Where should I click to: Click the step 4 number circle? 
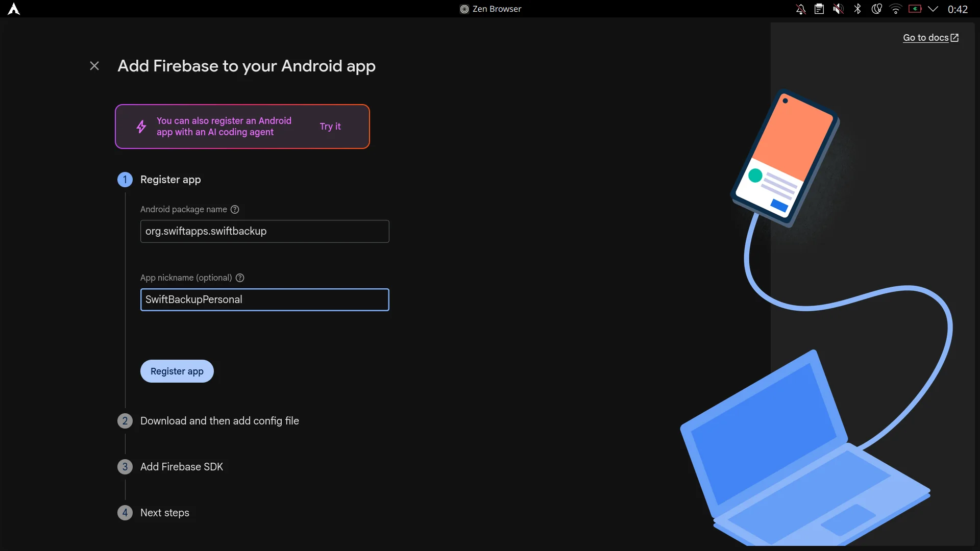tap(125, 513)
